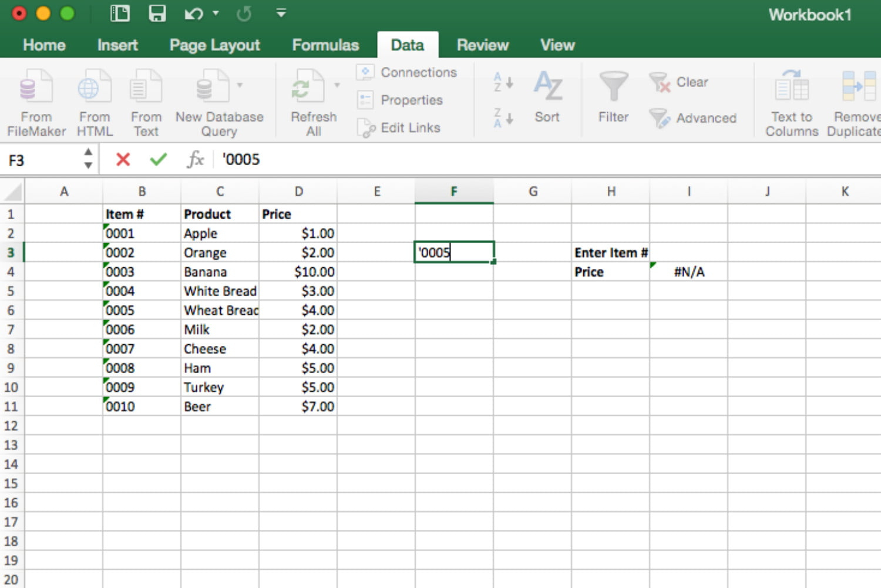Clear the current filter
Viewport: 881px width, 588px height.
(681, 83)
